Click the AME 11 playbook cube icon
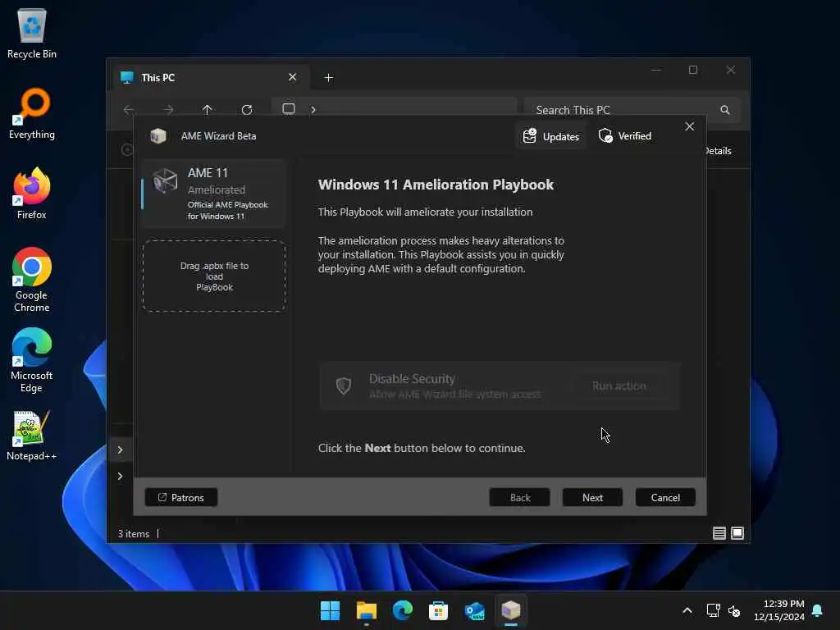 click(165, 181)
